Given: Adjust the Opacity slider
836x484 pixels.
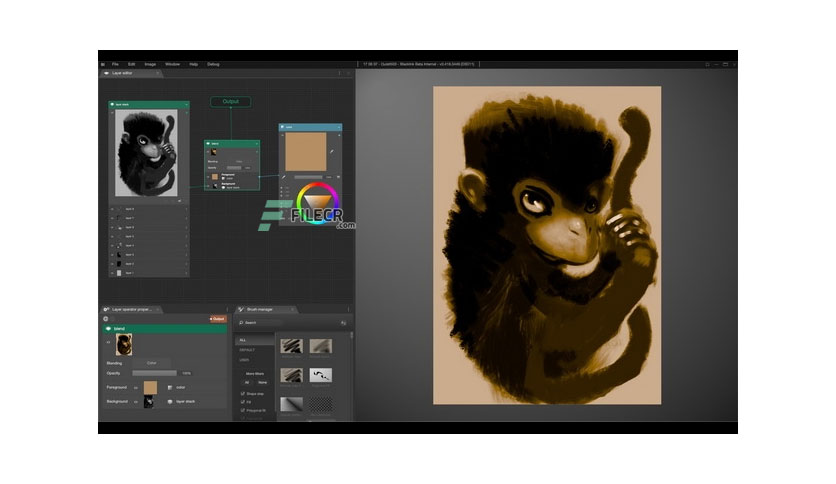Looking at the screenshot, I should [x=155, y=373].
